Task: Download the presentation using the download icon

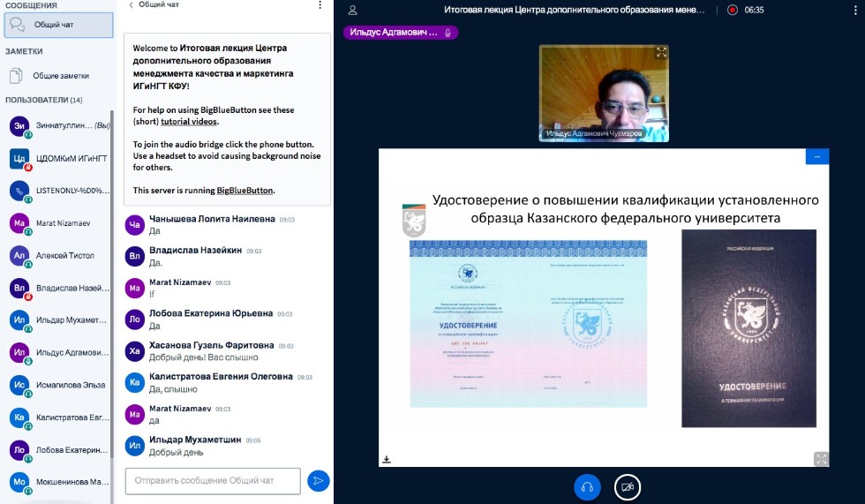Action: point(386,459)
